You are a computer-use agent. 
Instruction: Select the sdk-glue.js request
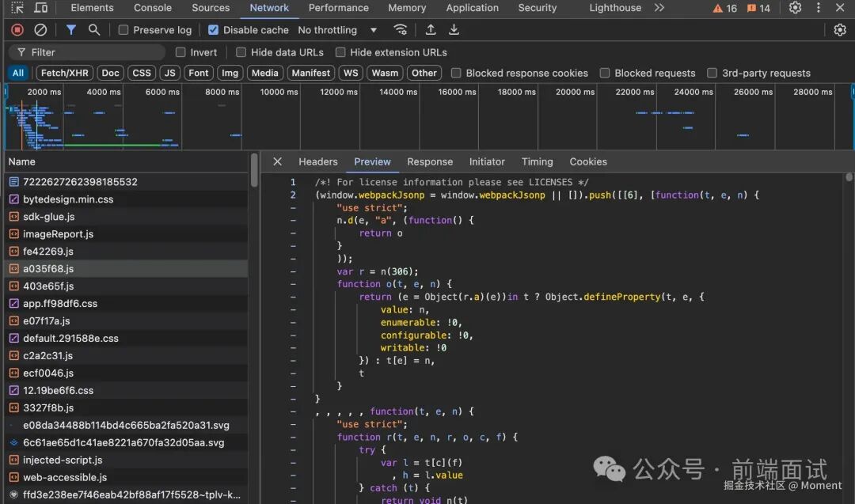[x=49, y=217]
